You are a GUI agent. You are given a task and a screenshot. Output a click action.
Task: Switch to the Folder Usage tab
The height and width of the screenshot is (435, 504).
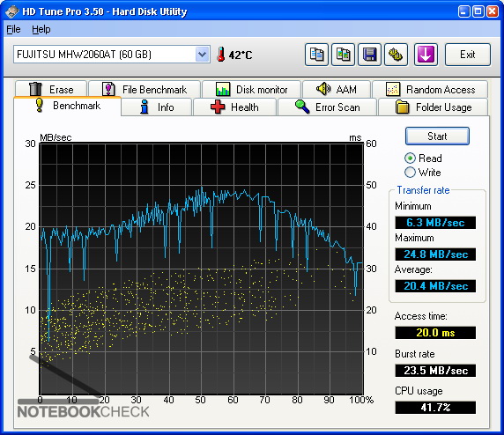point(434,107)
